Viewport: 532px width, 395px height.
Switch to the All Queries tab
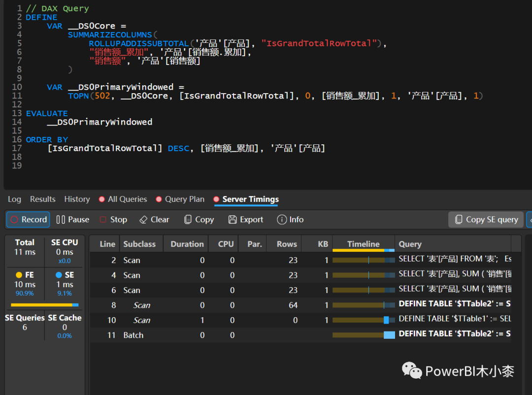coord(123,199)
